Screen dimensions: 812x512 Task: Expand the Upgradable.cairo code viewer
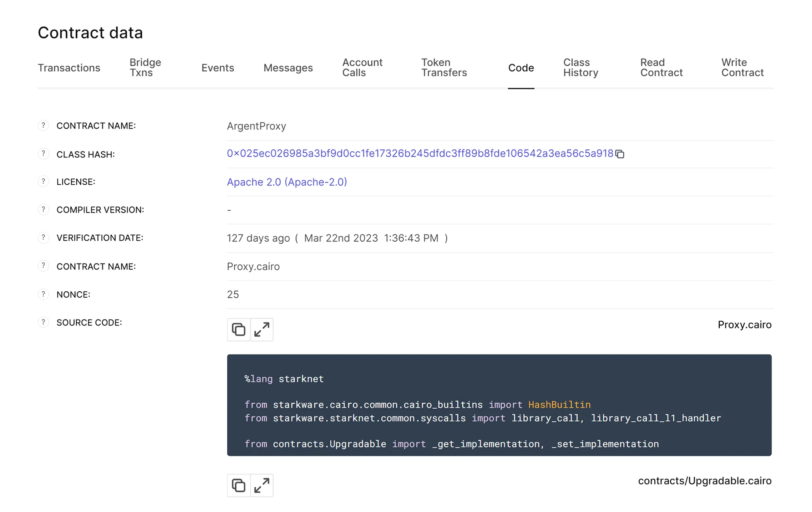click(262, 485)
